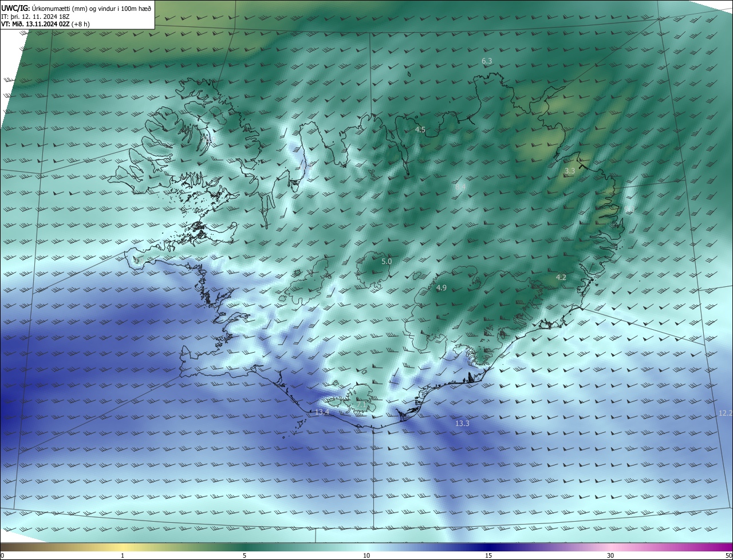
Task: Click the 7.1 precipitation value label
Action: point(361,405)
